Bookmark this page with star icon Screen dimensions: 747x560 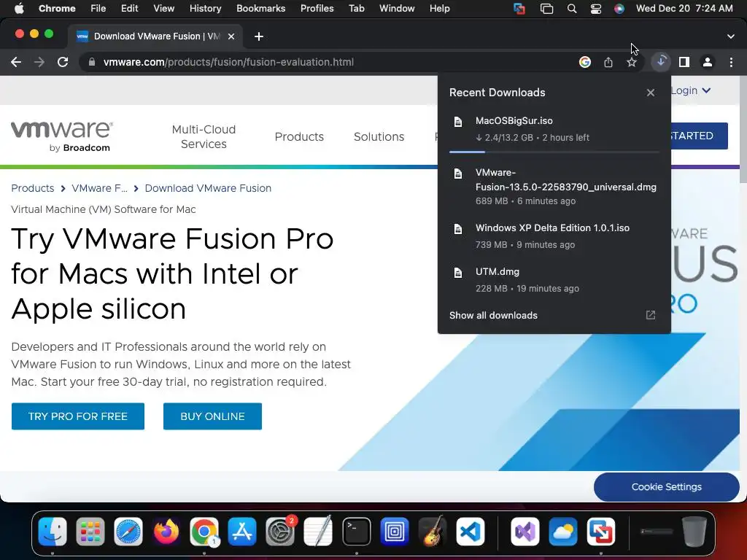tap(632, 62)
